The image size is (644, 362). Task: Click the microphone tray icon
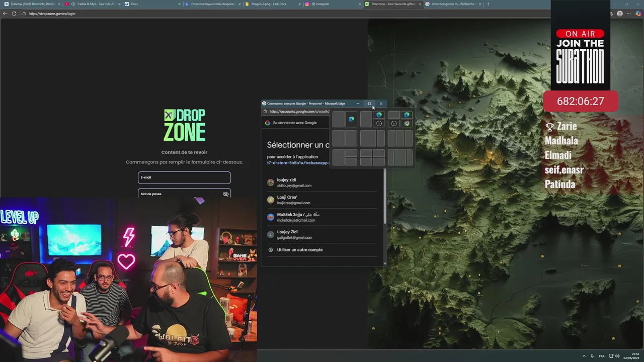[x=593, y=356]
